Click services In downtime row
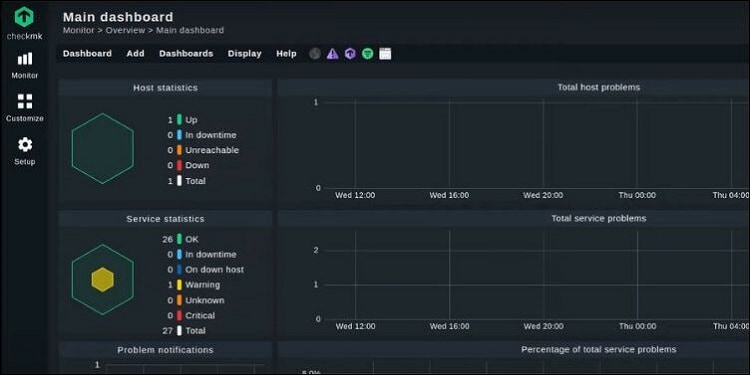 point(201,254)
